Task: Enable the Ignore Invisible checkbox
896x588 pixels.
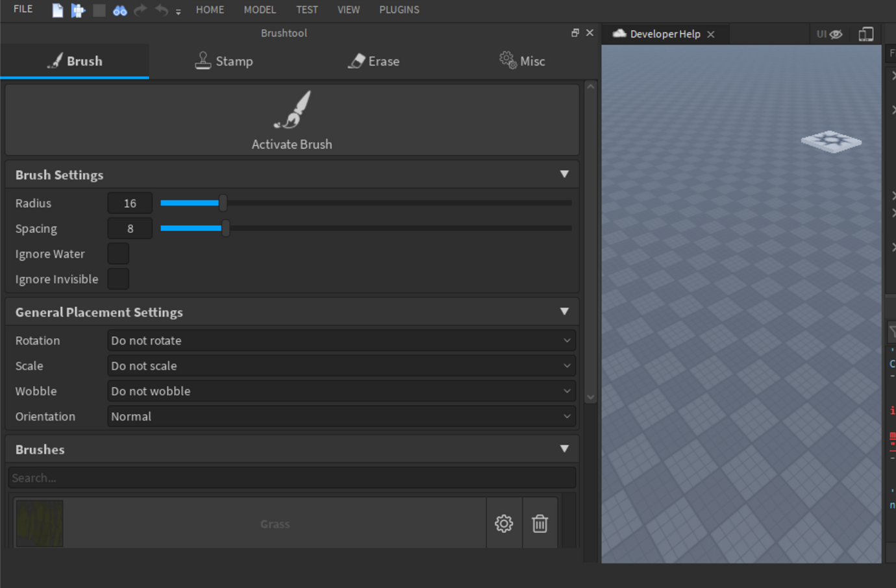Action: (118, 278)
